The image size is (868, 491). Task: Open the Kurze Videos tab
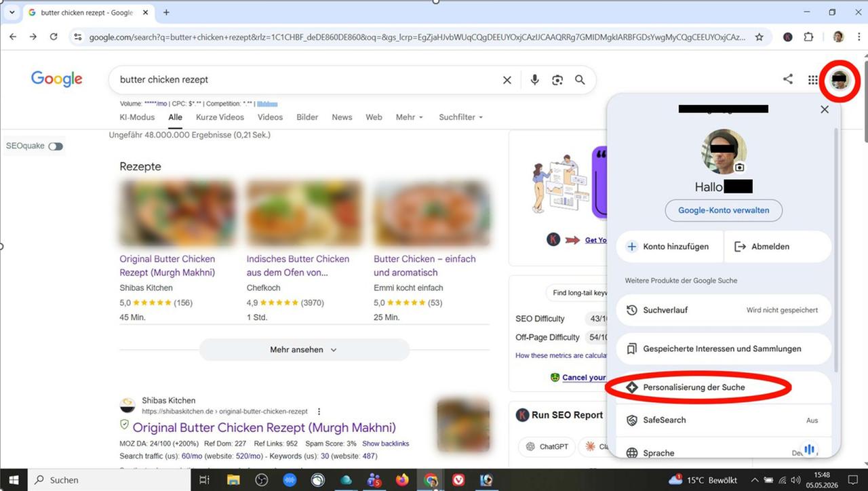pyautogui.click(x=220, y=117)
